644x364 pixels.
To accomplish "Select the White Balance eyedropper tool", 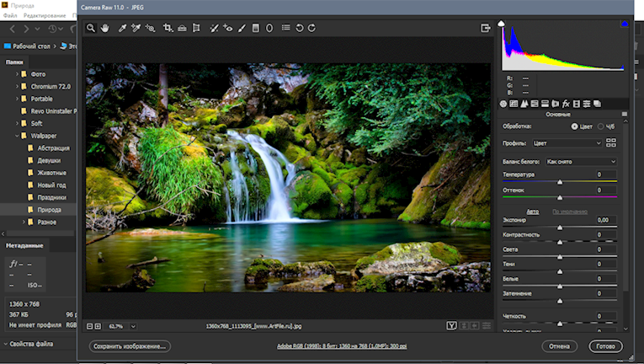I will tap(122, 28).
